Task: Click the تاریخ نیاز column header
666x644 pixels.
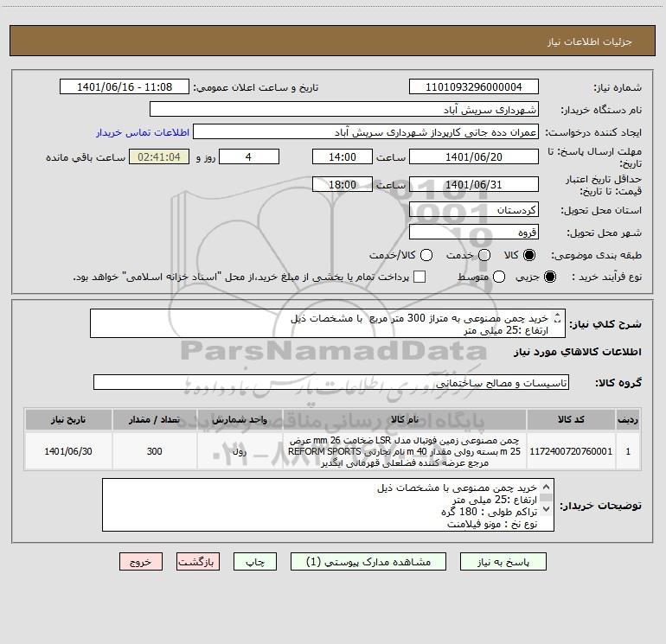Action: point(68,420)
